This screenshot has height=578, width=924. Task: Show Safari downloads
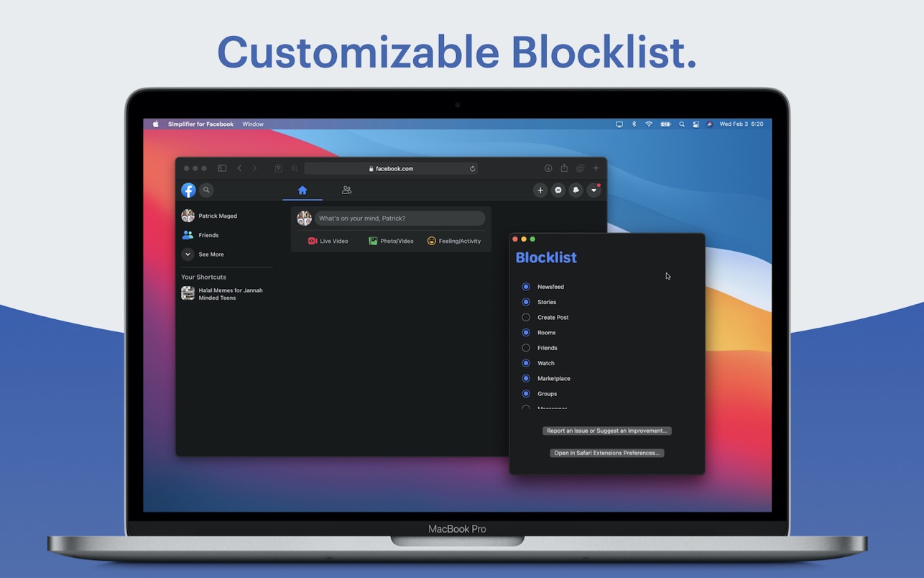548,168
